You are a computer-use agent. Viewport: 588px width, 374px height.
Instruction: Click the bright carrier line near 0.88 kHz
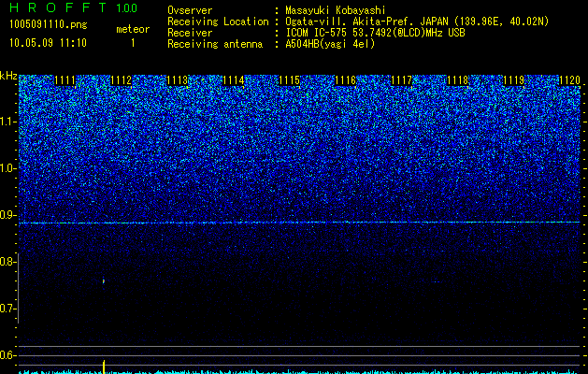point(299,223)
